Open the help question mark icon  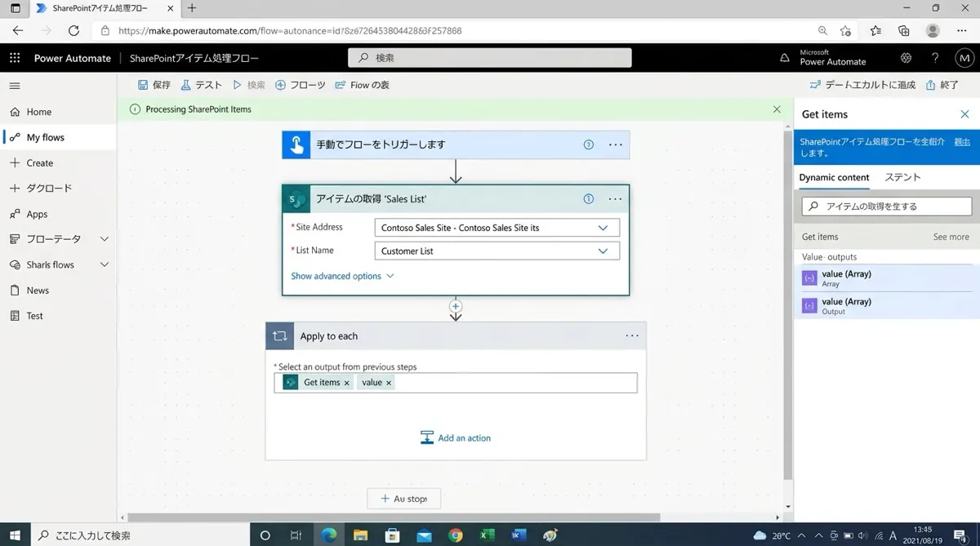(x=935, y=58)
